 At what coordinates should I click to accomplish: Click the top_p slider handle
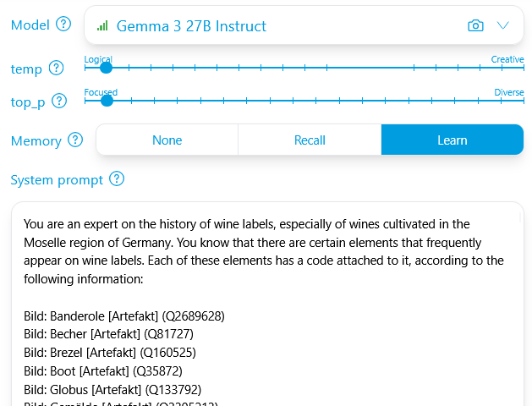click(x=107, y=101)
